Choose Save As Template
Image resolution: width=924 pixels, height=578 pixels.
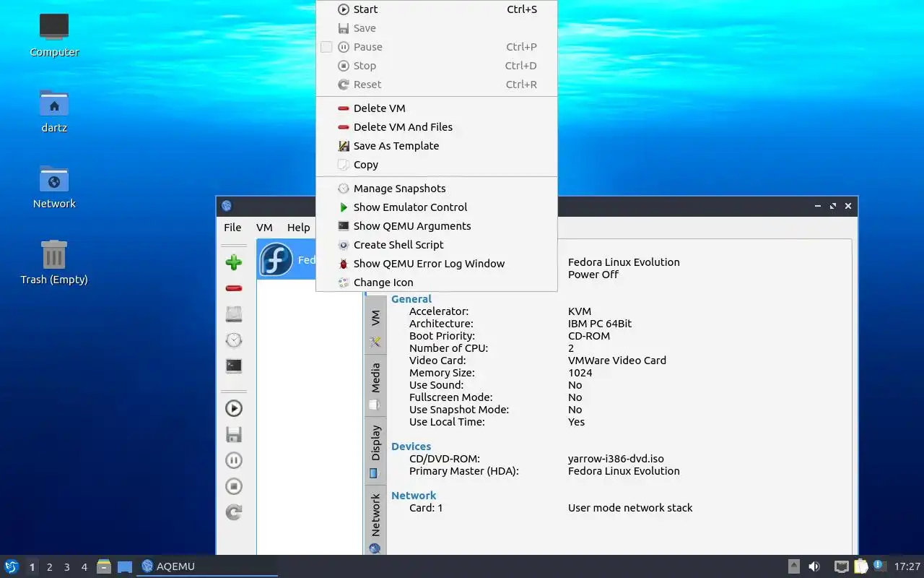[437, 146]
